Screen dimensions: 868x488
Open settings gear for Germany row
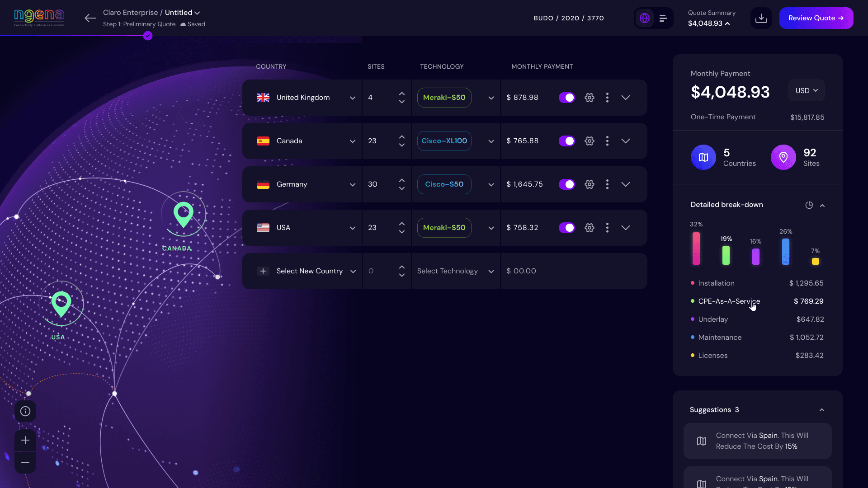tap(590, 184)
